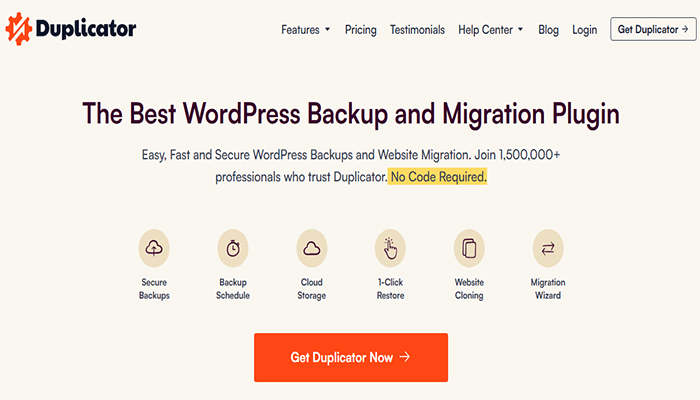The image size is (700, 400).
Task: Select the Migration Wizard arrows icon
Action: pos(548,247)
